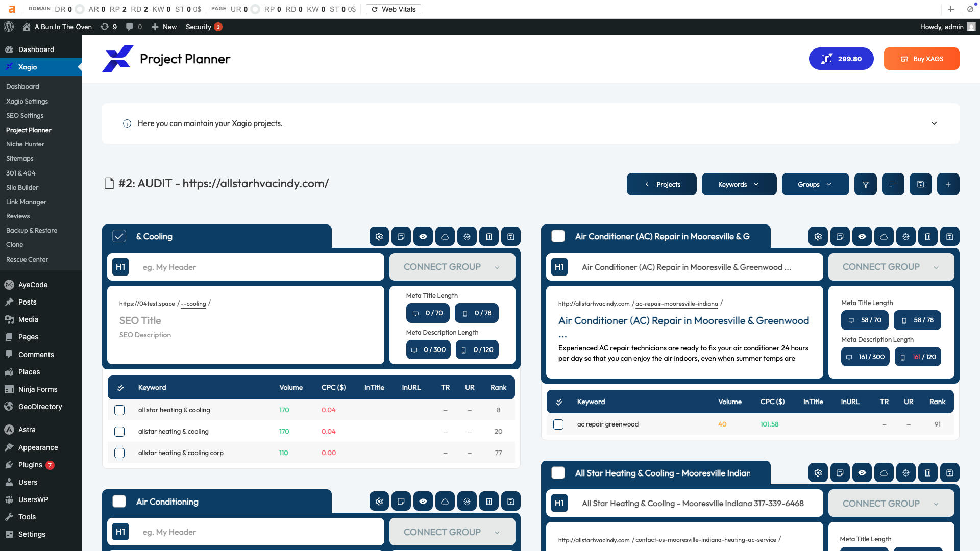980x551 pixels.
Task: Open the + New menu in admin bar
Action: pyautogui.click(x=164, y=27)
